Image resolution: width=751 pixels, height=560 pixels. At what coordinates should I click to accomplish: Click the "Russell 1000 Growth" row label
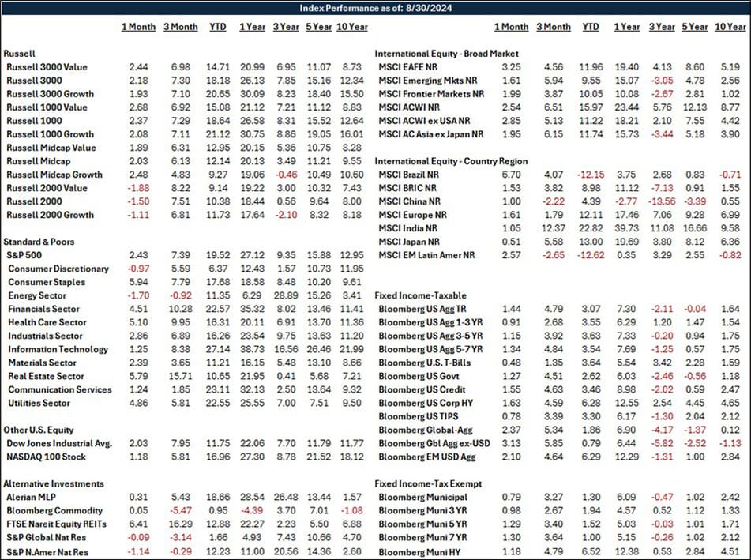[51, 134]
